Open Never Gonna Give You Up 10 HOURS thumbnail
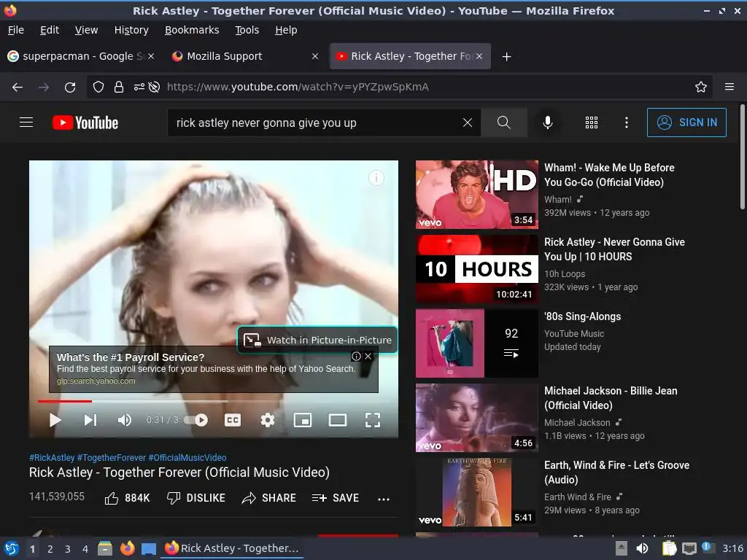The height and width of the screenshot is (560, 747). [477, 269]
